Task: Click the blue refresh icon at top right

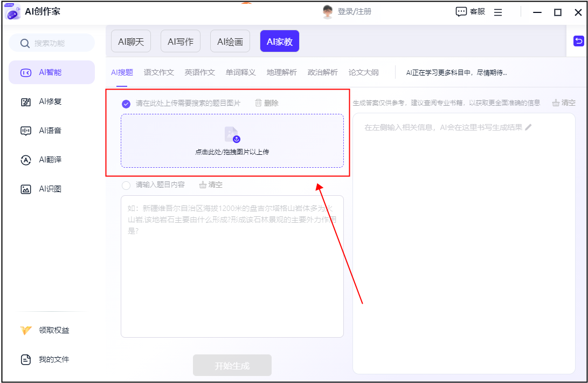Action: coord(578,41)
